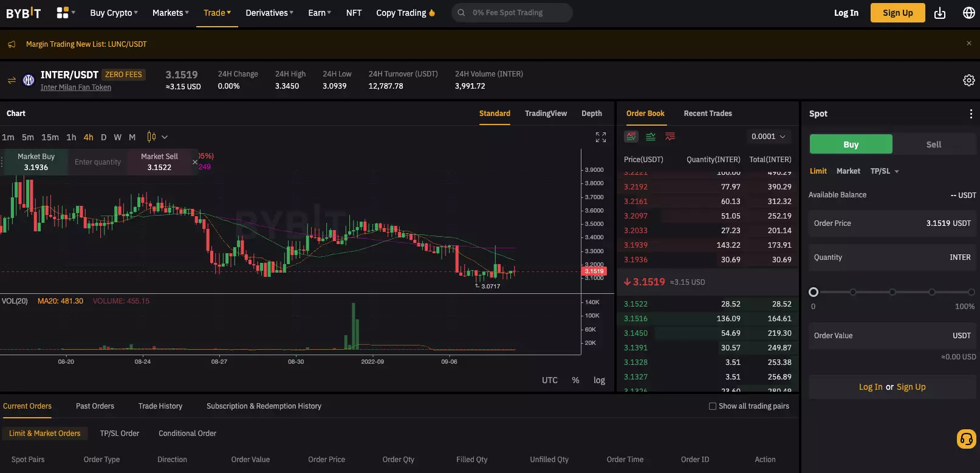Switch to Depth chart tab
980x473 pixels.
click(x=591, y=114)
